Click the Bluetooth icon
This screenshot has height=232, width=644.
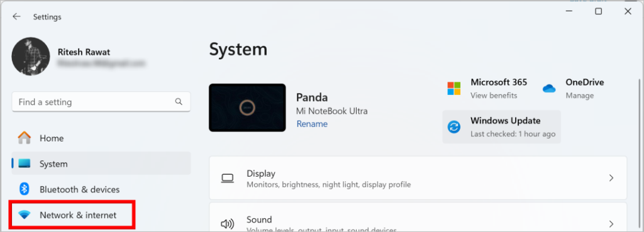[x=25, y=189]
